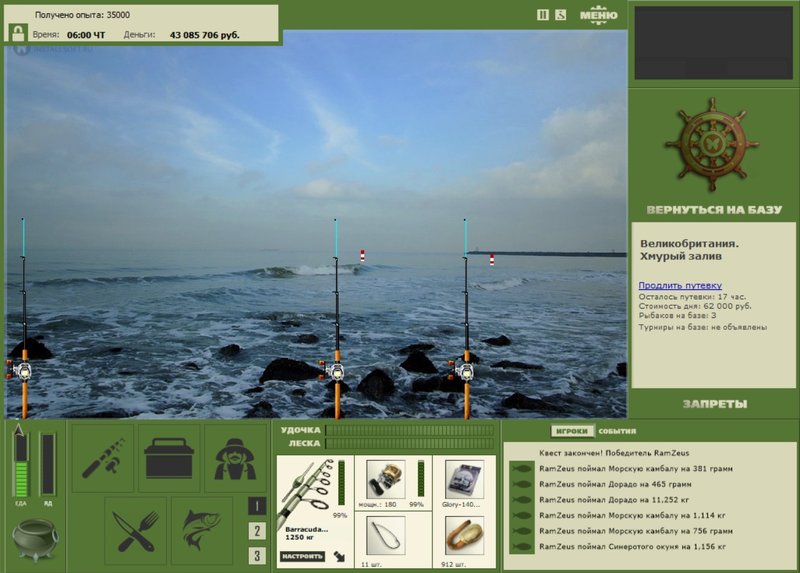This screenshot has width=800, height=573.
Task: Switch to the ИГРОКИ tab
Action: click(x=572, y=431)
